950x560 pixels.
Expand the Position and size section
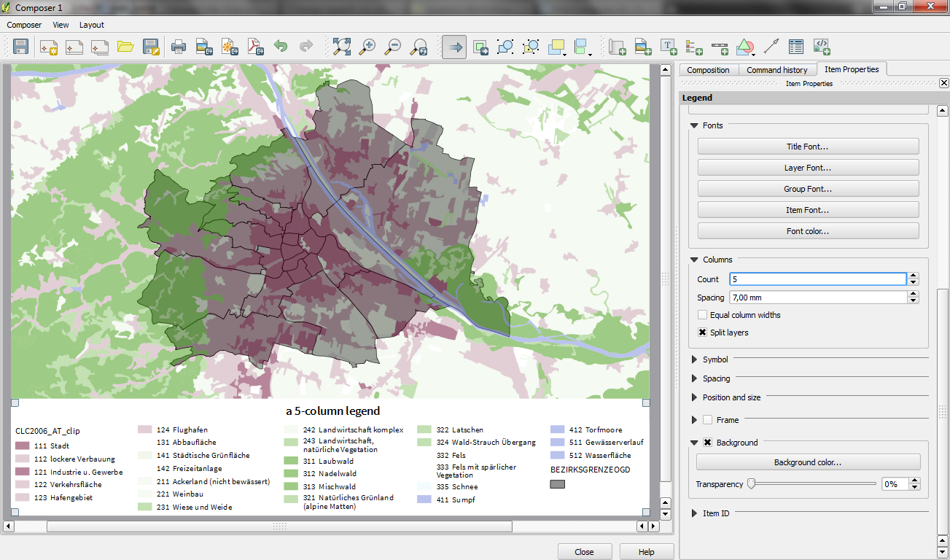pyautogui.click(x=694, y=397)
